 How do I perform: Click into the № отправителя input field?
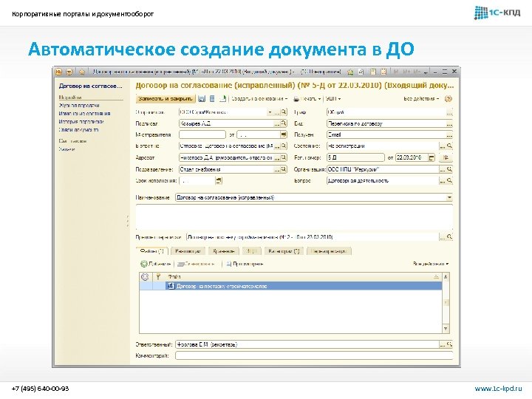tap(202, 134)
